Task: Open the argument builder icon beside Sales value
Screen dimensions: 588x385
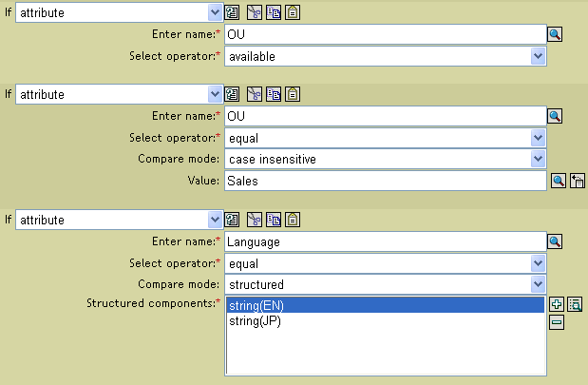Action: tap(576, 181)
